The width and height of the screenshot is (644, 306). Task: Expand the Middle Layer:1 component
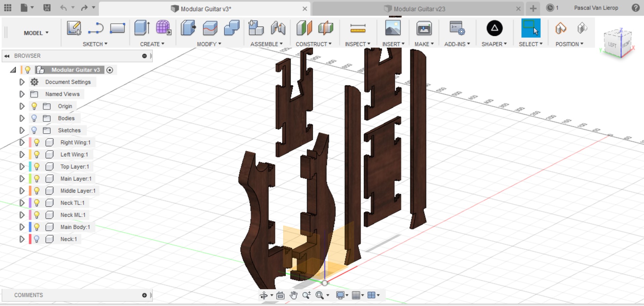[22, 191]
